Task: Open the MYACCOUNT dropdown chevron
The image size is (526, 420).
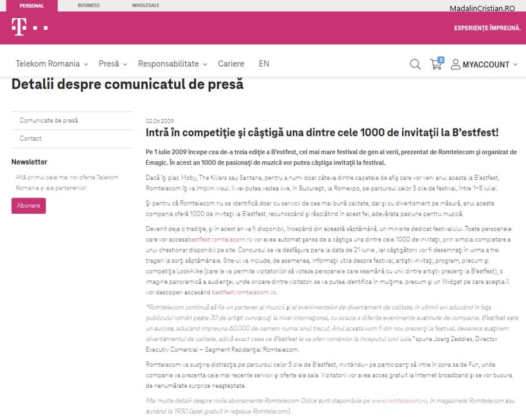Action: (x=515, y=64)
